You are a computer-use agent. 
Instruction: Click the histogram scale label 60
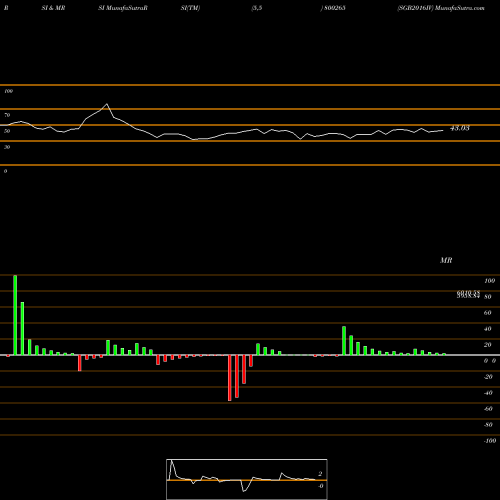[487, 313]
